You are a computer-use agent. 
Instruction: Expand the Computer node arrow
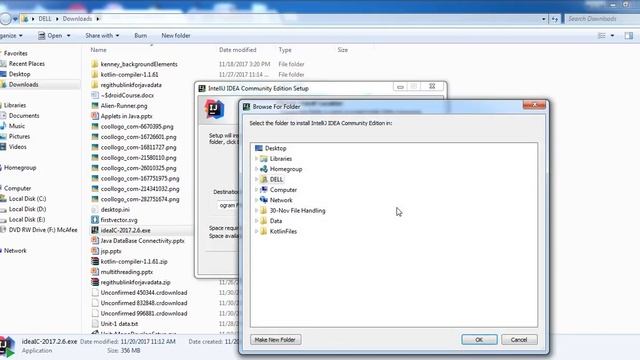pos(256,190)
